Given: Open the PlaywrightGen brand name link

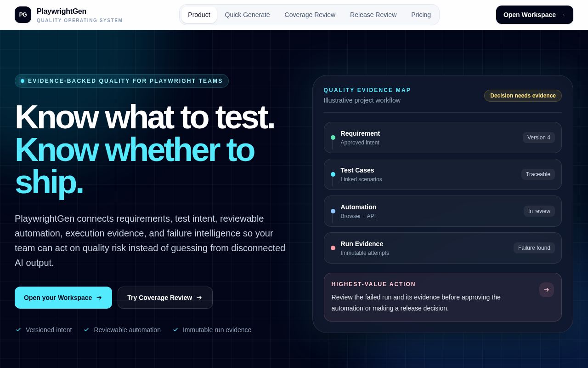Looking at the screenshot, I should 62,11.
